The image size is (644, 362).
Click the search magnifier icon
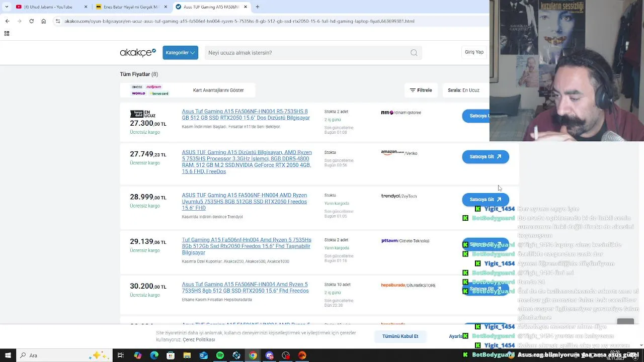point(414,53)
